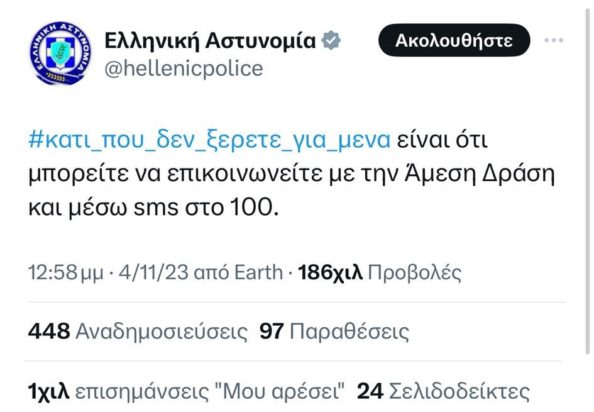Open the Hellenic Police profile avatar
The width and height of the screenshot is (594, 412).
click(61, 53)
